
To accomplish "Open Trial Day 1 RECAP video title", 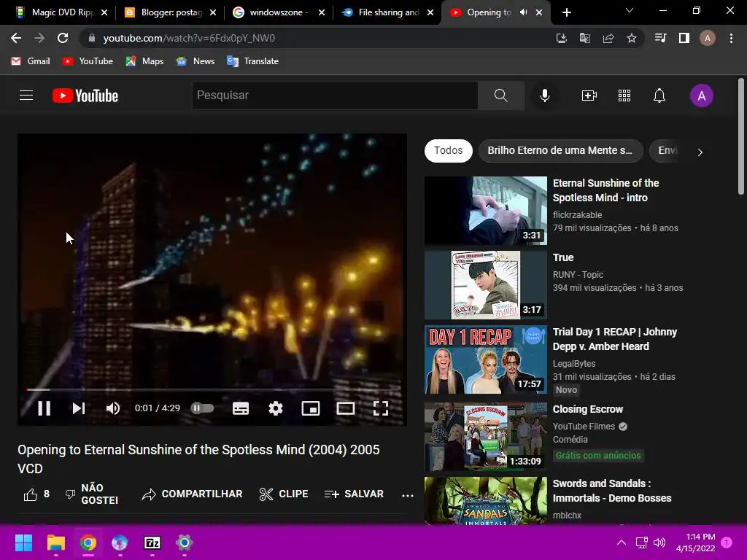I will click(x=614, y=339).
